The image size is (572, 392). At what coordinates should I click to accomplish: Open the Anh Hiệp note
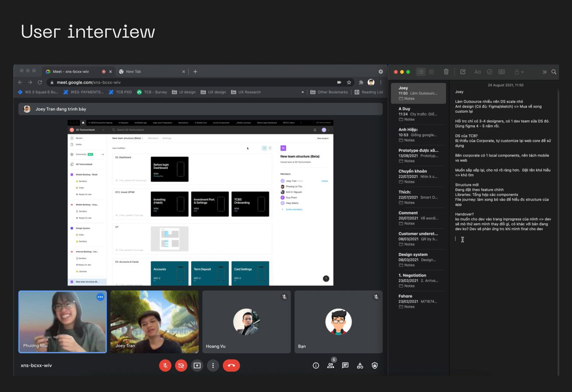pyautogui.click(x=418, y=135)
